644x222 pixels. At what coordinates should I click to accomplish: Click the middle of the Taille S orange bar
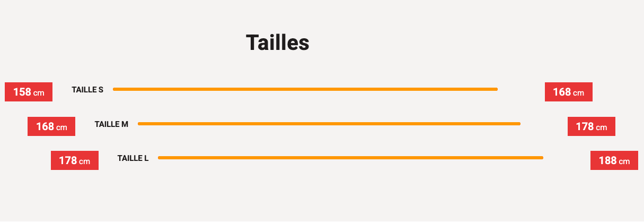pos(305,89)
